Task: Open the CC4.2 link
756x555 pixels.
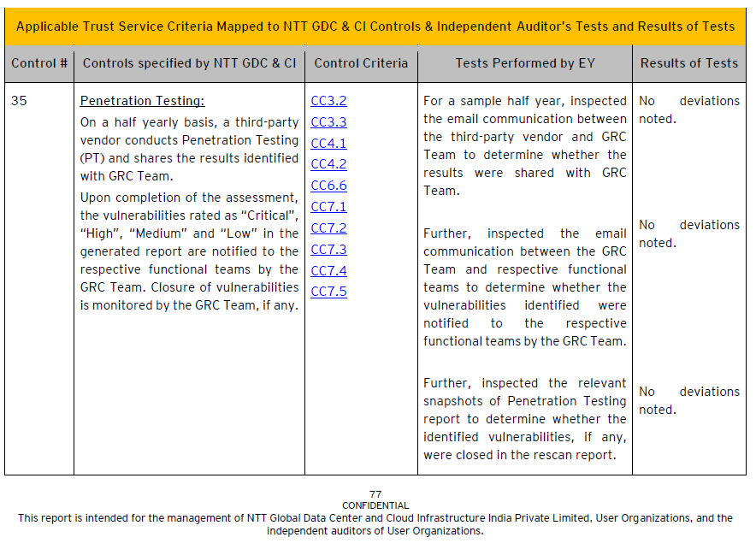Action: pos(328,164)
